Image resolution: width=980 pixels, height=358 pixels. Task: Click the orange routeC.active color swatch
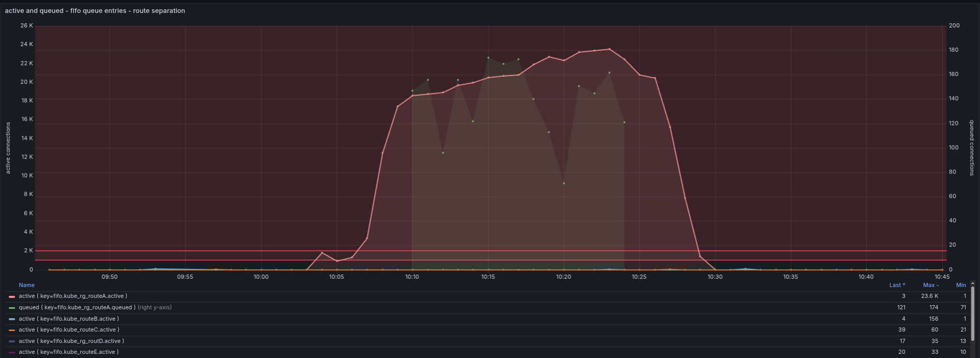(12, 330)
